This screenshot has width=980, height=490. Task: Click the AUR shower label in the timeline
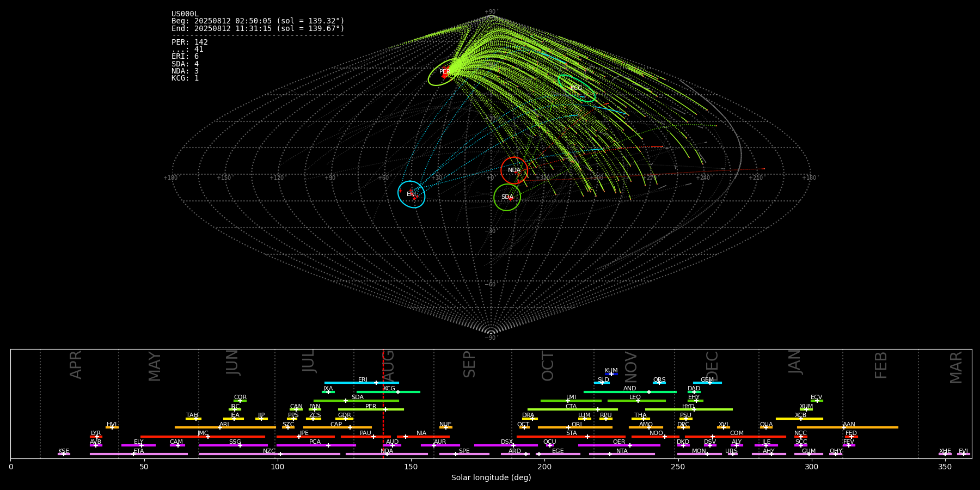440,442
